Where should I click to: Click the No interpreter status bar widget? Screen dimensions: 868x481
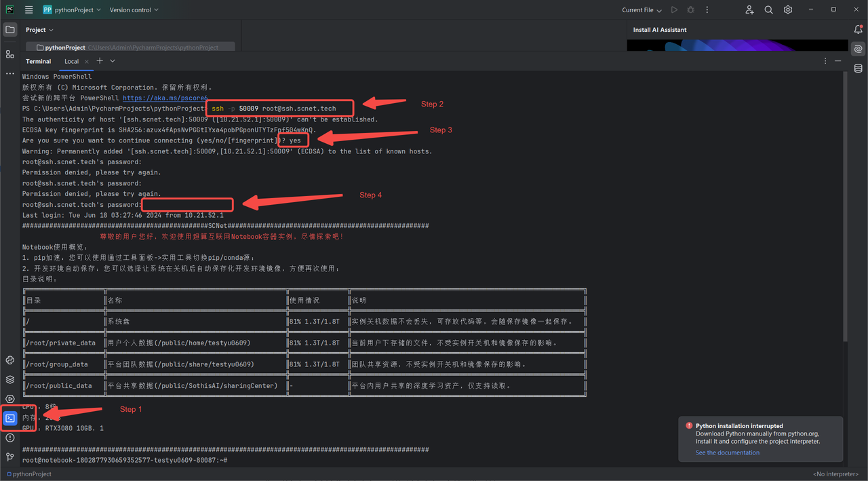point(837,474)
